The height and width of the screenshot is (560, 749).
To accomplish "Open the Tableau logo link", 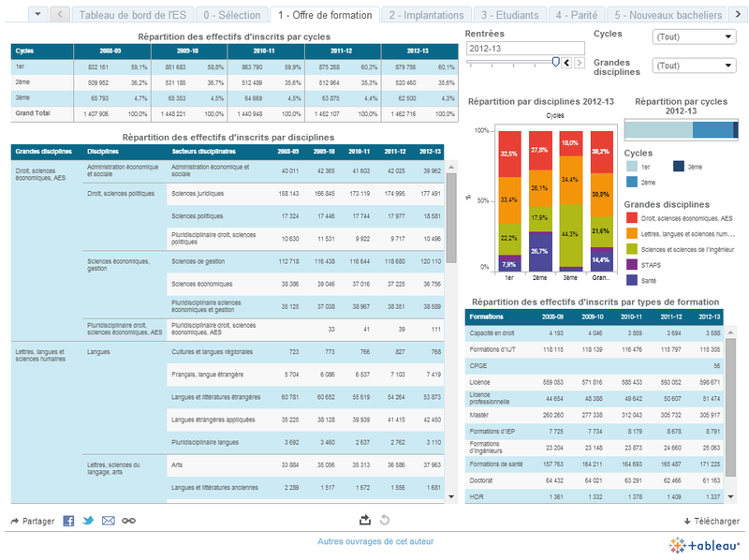I will tap(704, 545).
